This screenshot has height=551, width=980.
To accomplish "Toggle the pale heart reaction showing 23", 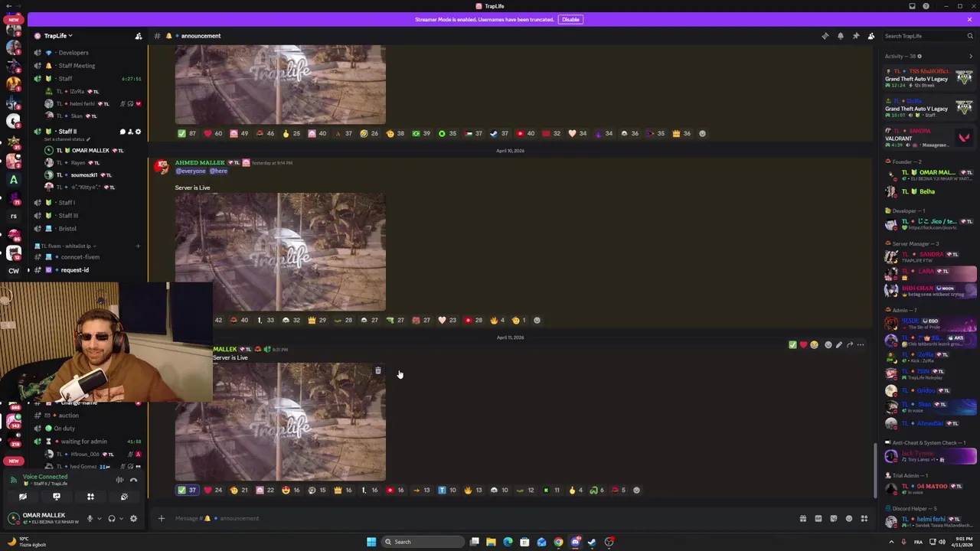I will click(x=447, y=320).
